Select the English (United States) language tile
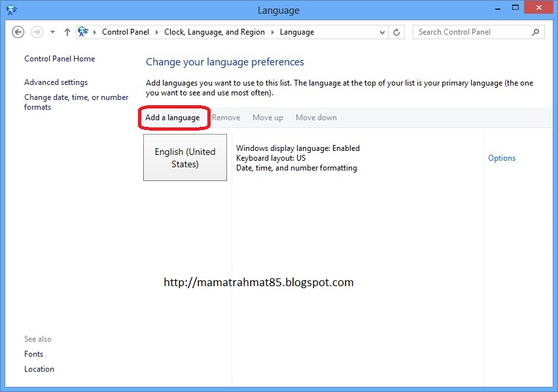 point(185,157)
